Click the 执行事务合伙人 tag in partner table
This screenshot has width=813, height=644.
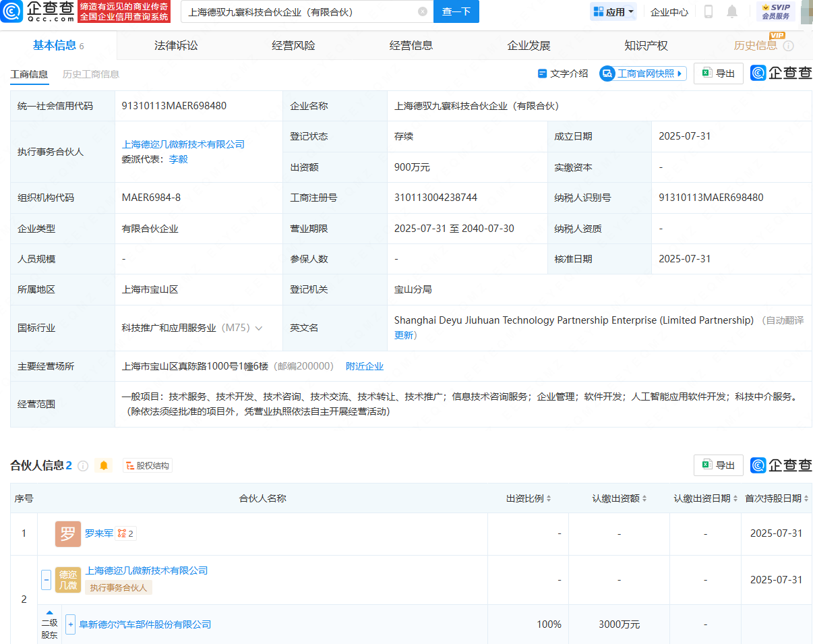[x=119, y=587]
